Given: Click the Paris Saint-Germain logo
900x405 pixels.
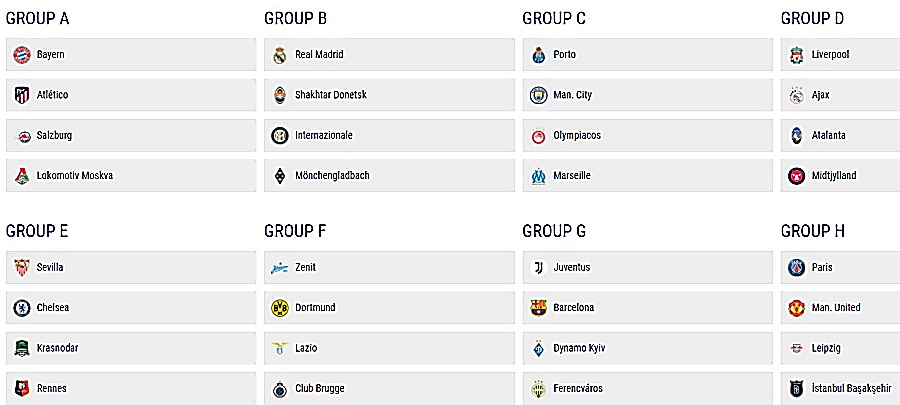Looking at the screenshot, I should 797,268.
